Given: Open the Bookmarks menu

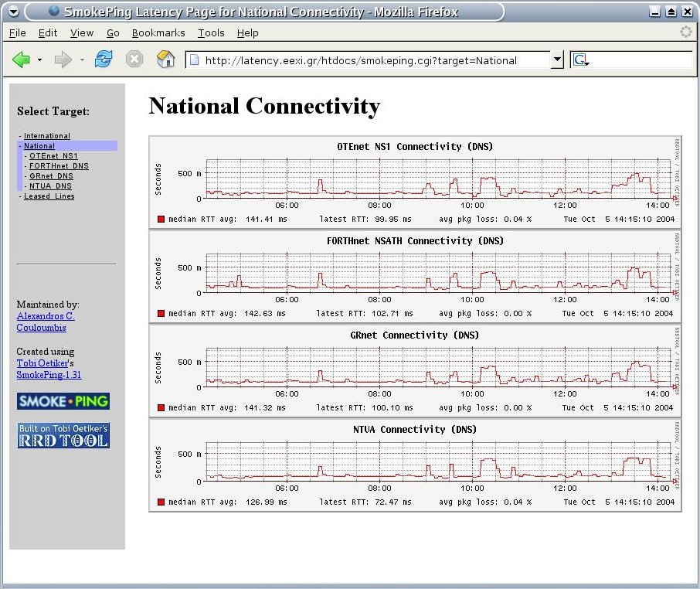Looking at the screenshot, I should [158, 33].
